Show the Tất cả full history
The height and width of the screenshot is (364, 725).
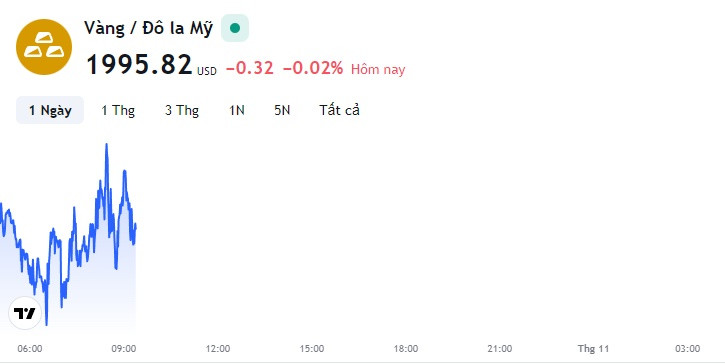click(339, 110)
